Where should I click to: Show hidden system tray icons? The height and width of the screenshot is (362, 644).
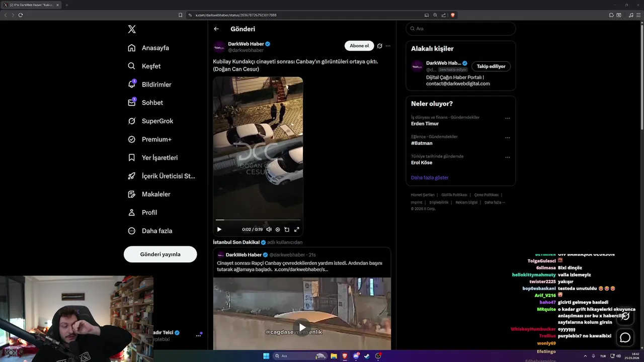586,356
